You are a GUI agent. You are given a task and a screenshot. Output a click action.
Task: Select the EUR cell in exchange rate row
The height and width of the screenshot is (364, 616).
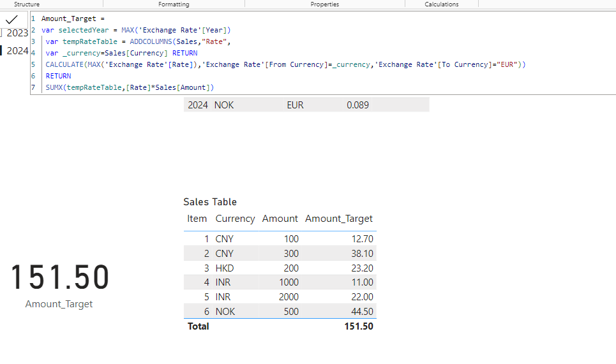pyautogui.click(x=295, y=105)
